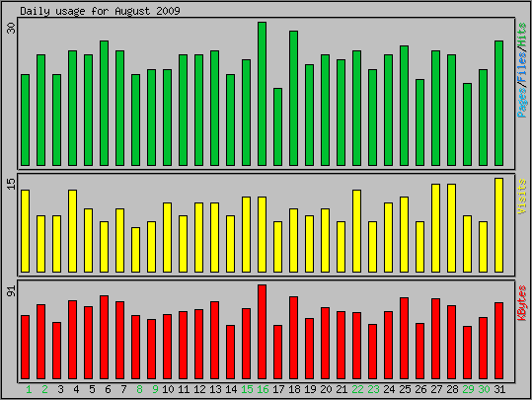
Task: Click the green day label '1' on the axis
Action: [x=29, y=389]
